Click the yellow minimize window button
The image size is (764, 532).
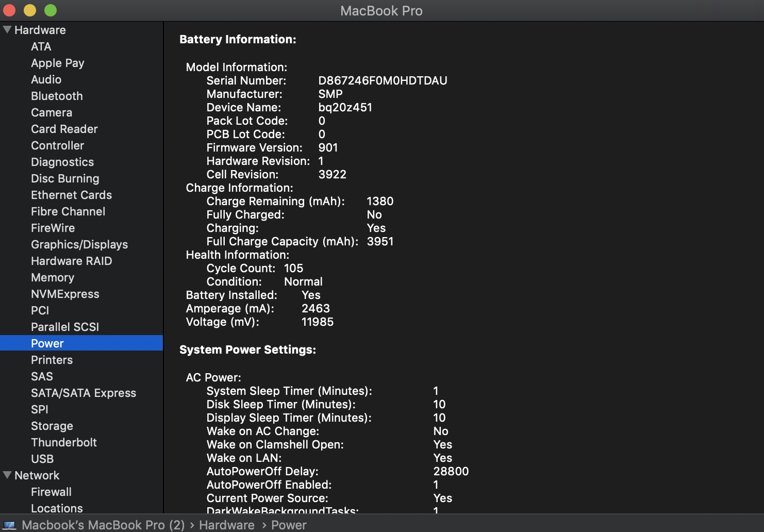click(x=30, y=10)
